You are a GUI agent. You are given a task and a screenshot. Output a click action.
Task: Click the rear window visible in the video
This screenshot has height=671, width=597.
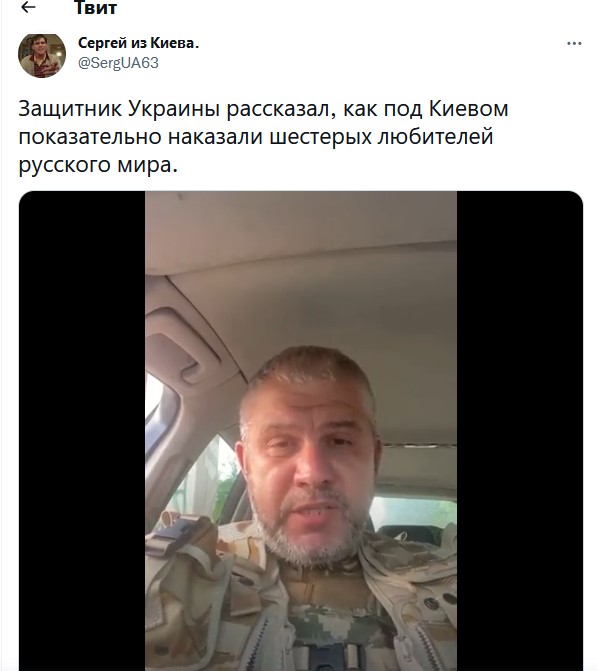[x=413, y=516]
